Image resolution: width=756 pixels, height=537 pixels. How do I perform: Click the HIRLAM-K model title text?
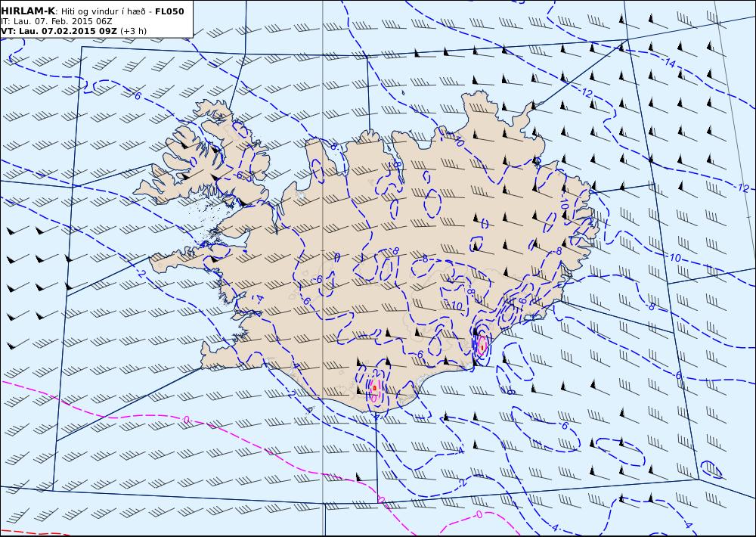tap(28, 11)
